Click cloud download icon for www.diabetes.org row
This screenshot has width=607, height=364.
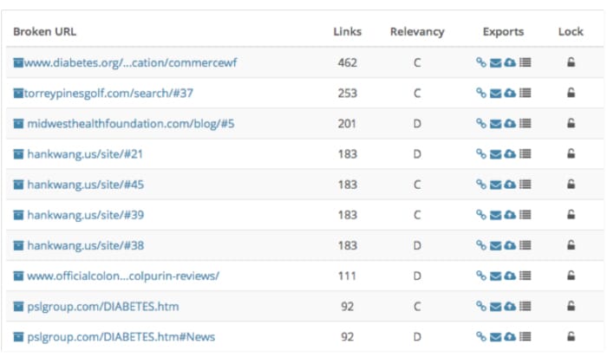coord(510,62)
